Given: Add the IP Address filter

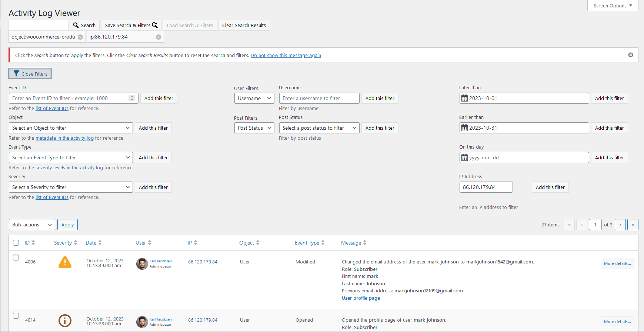Looking at the screenshot, I should point(550,187).
